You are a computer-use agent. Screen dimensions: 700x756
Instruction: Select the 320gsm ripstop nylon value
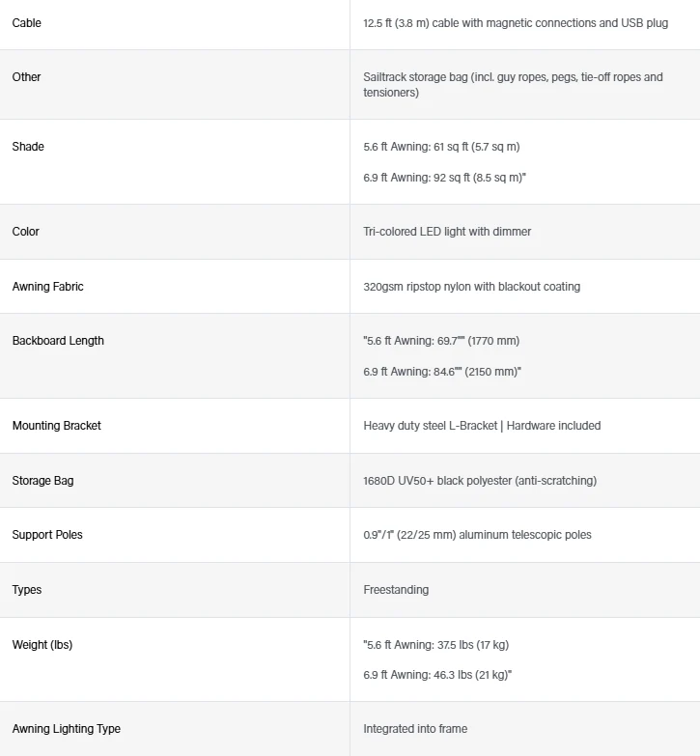pyautogui.click(x=471, y=287)
